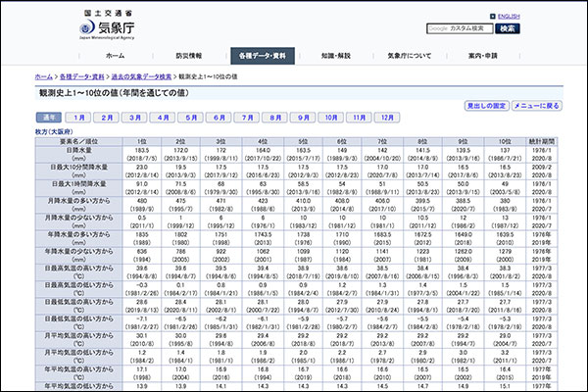
Task: Click the 要素名/順位 header cell
Action: tap(78, 141)
